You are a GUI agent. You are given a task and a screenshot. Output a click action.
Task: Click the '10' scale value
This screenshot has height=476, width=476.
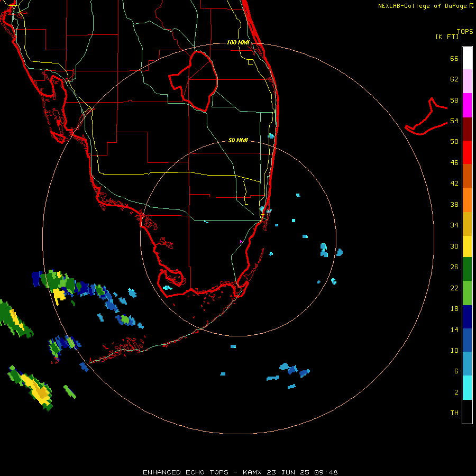[454, 350]
